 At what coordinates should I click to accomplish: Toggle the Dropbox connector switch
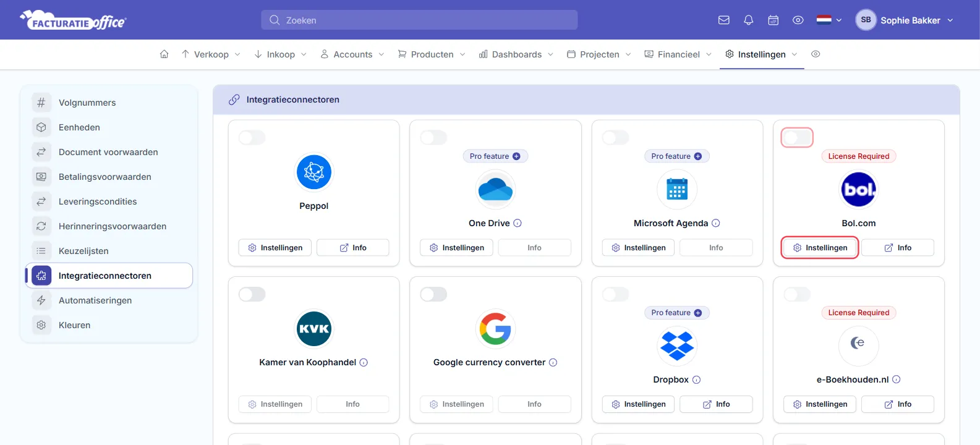click(x=615, y=294)
